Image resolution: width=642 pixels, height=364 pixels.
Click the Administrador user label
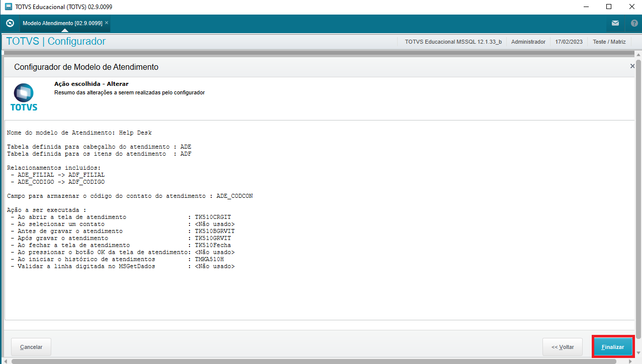point(528,42)
